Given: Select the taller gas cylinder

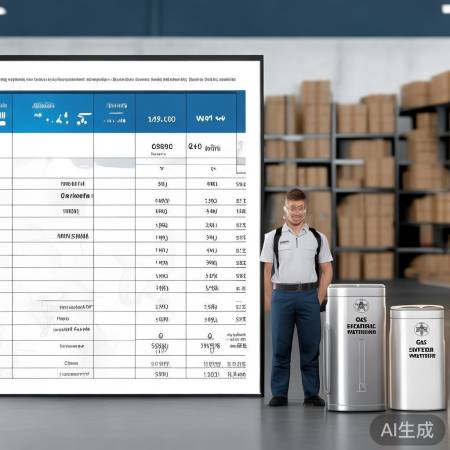Looking at the screenshot, I should click(x=356, y=348).
